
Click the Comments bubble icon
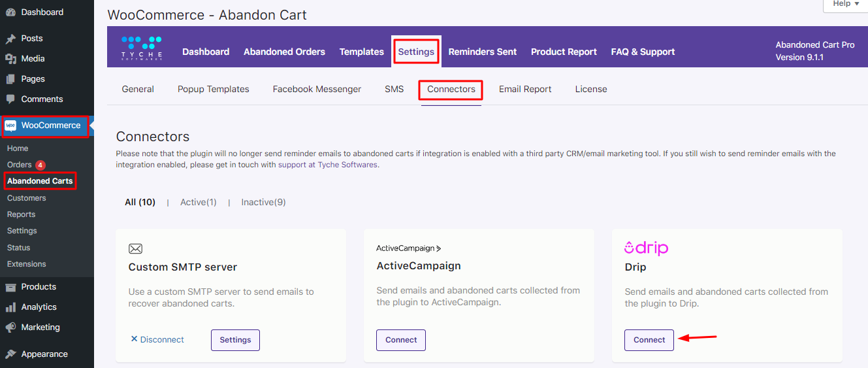click(x=10, y=99)
